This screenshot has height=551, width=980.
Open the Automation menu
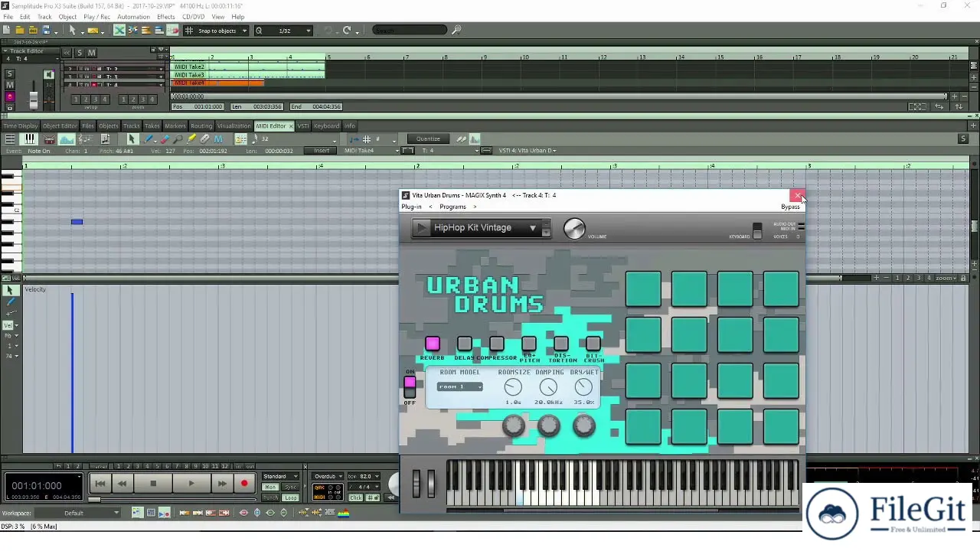(134, 17)
